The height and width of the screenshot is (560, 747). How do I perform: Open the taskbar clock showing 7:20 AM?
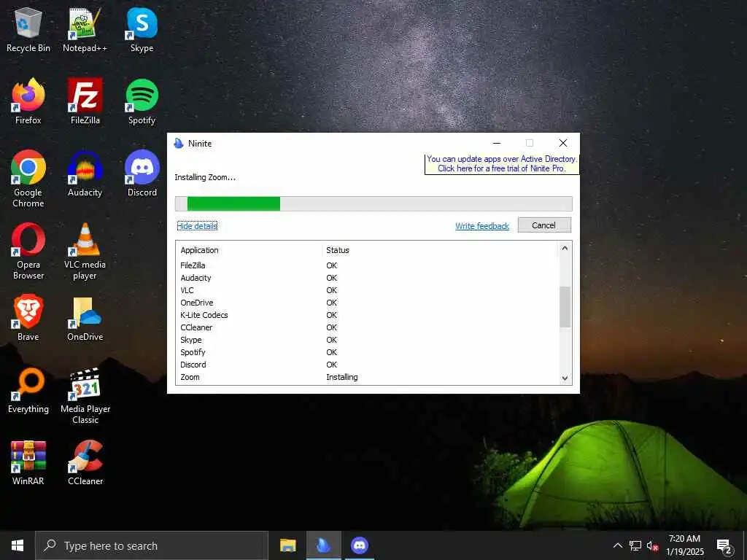click(x=684, y=545)
